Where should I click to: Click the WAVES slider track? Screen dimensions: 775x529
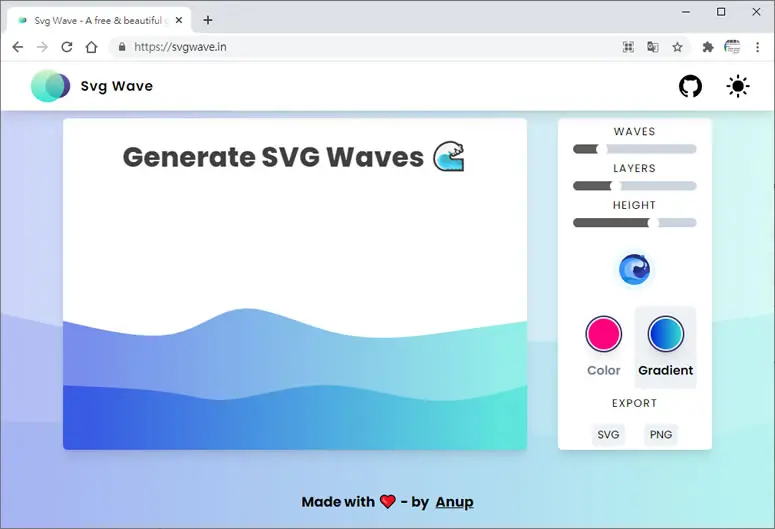(x=635, y=149)
